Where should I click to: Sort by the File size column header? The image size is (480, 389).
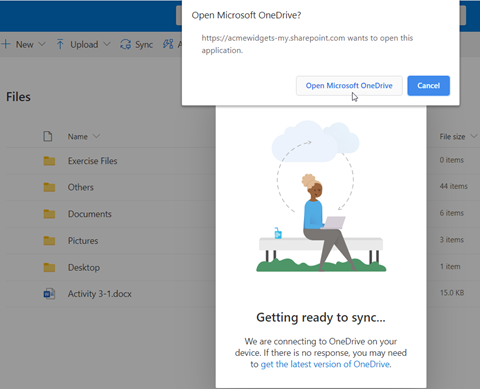[452, 137]
